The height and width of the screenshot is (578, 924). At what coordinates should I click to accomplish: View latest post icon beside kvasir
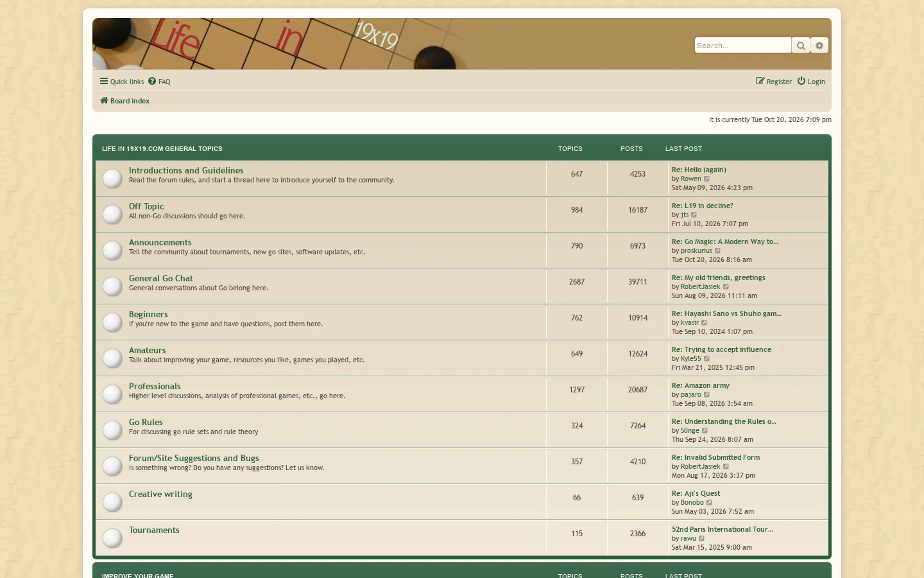(705, 323)
